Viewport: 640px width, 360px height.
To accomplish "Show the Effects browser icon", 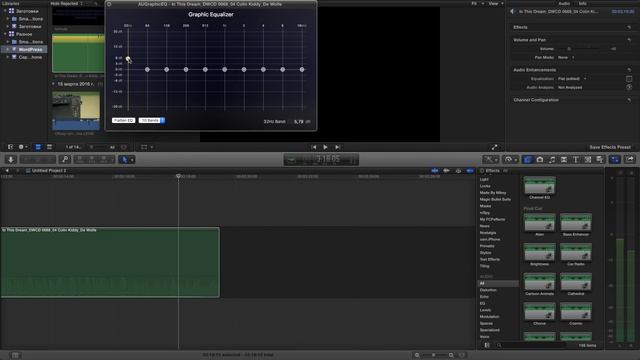I will pyautogui.click(x=527, y=160).
